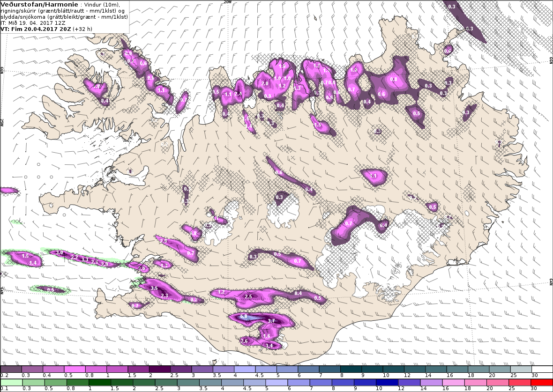Select the 'IT: Mið 19. 04. 2017 12Z' line
553x392 pixels.
coord(33,23)
